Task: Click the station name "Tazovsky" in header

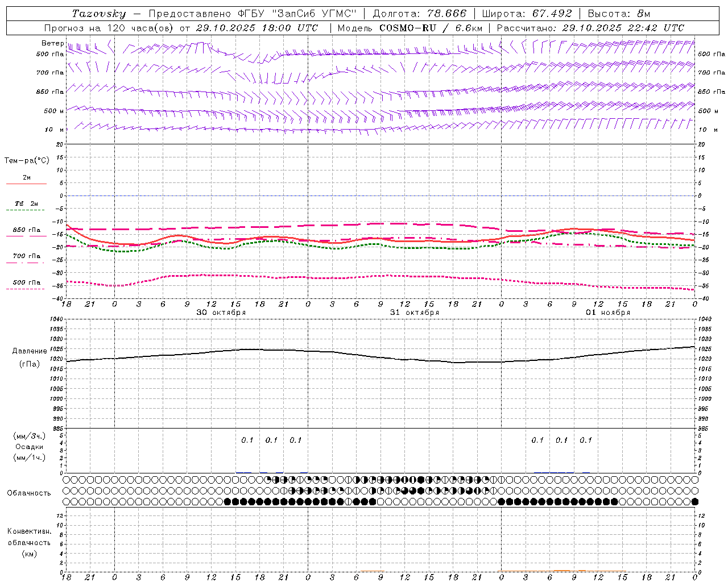Action: pyautogui.click(x=99, y=14)
